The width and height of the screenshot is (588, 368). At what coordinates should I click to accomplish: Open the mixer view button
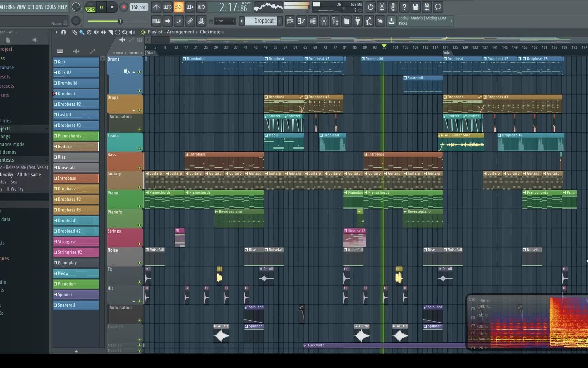pos(324,21)
